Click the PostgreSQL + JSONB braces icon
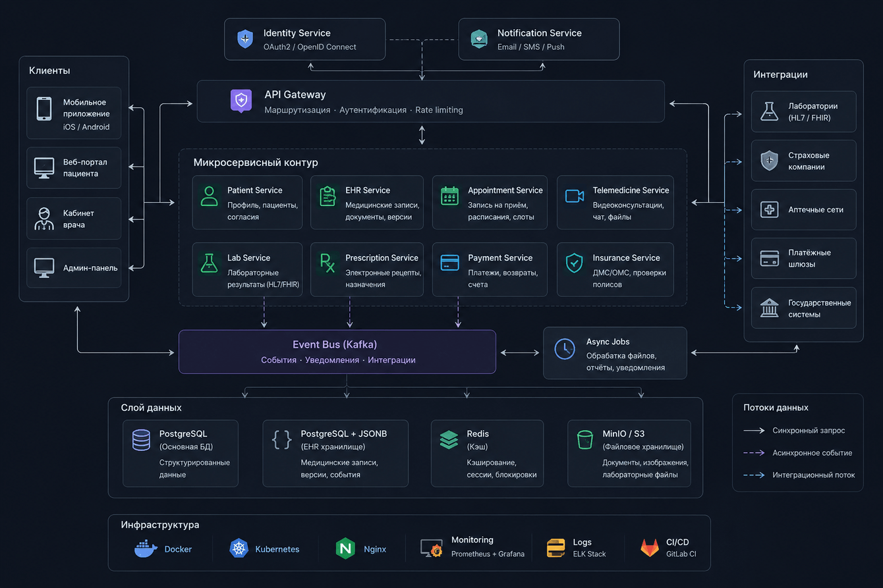This screenshot has height=588, width=883. click(x=282, y=440)
